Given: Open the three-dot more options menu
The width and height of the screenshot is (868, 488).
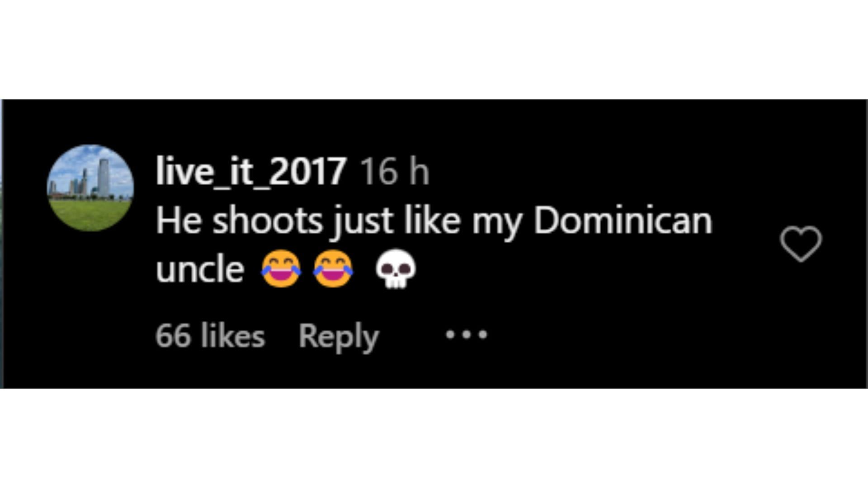Looking at the screenshot, I should [467, 335].
